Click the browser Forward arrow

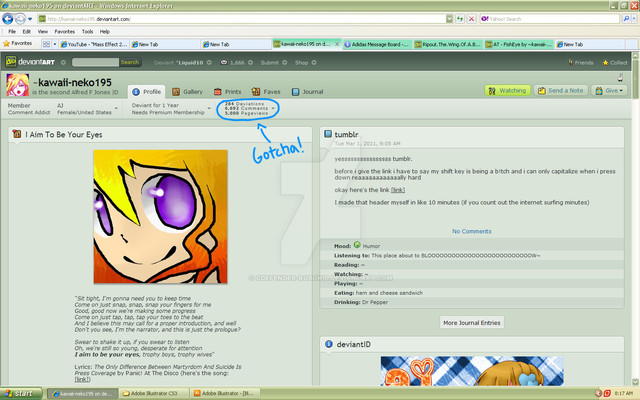(20, 19)
